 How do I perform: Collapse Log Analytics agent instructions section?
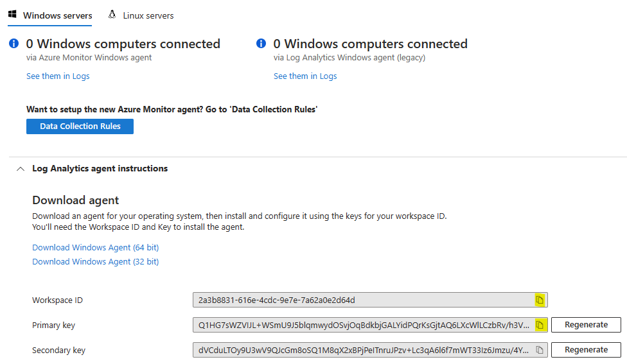pos(21,169)
